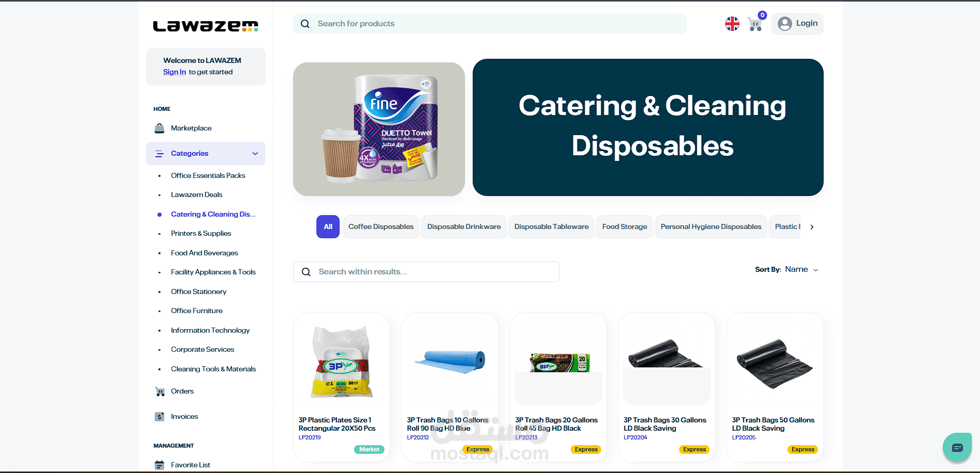Image resolution: width=980 pixels, height=473 pixels.
Task: Open Office Furniture category
Action: (197, 311)
